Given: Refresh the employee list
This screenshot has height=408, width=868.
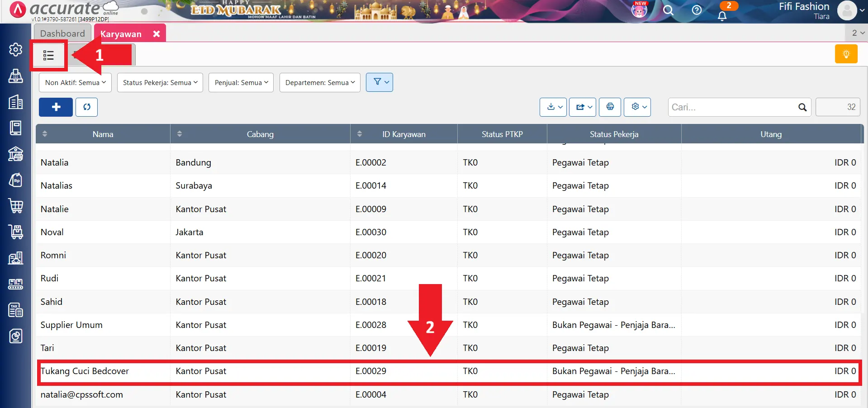Looking at the screenshot, I should [86, 107].
